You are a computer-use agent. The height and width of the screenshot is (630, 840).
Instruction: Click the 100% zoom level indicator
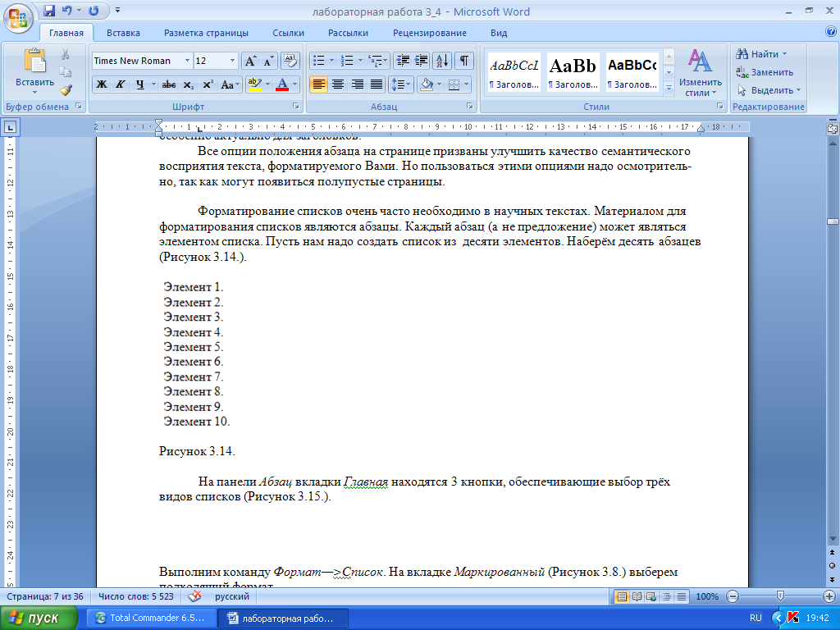coord(707,596)
